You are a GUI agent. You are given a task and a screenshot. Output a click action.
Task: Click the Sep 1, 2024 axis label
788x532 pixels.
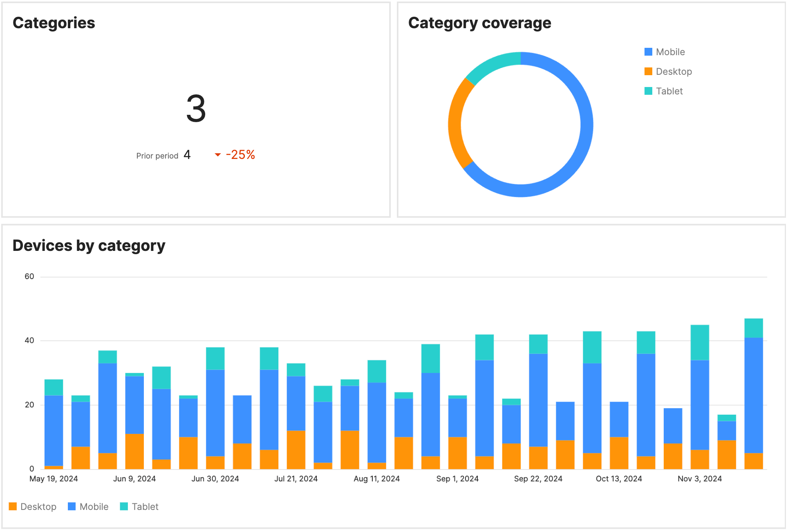tap(457, 478)
